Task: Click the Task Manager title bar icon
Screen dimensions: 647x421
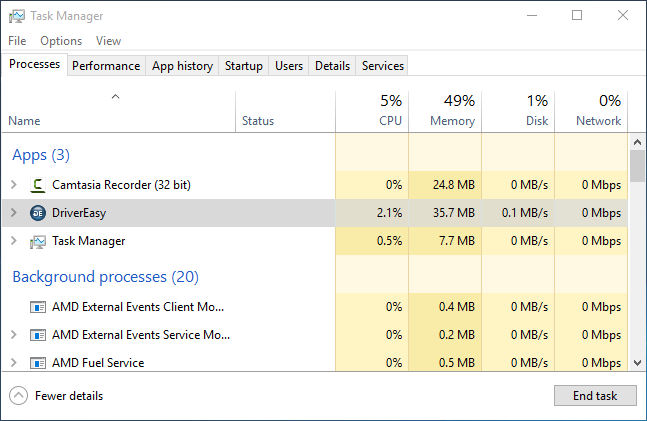Action: pos(17,16)
